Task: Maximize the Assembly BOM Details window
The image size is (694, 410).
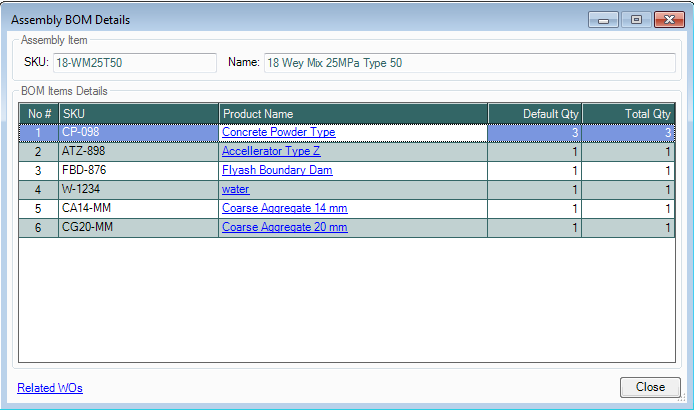Action: (x=635, y=19)
